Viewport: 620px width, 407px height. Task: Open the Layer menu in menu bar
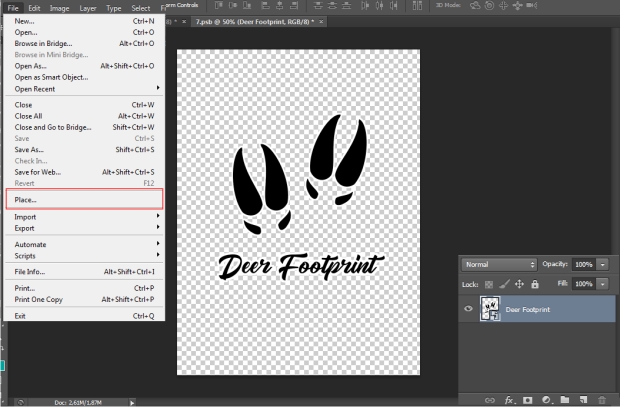(x=88, y=7)
